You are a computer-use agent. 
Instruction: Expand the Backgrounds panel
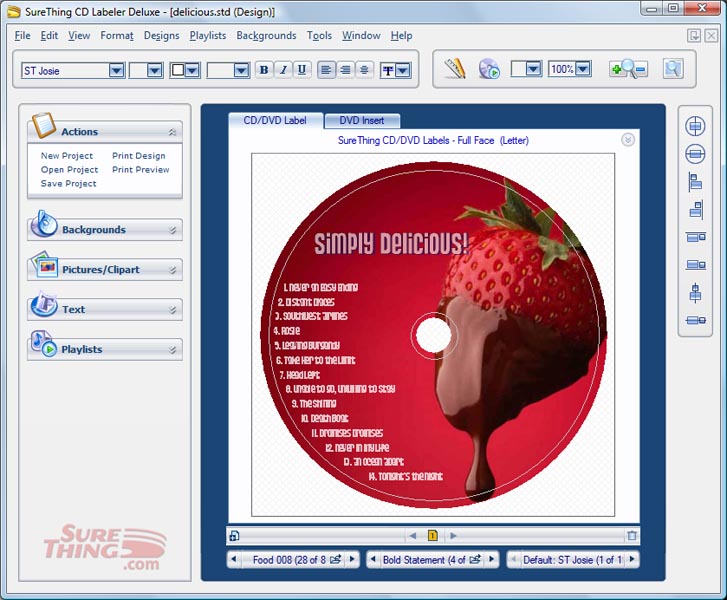click(104, 229)
